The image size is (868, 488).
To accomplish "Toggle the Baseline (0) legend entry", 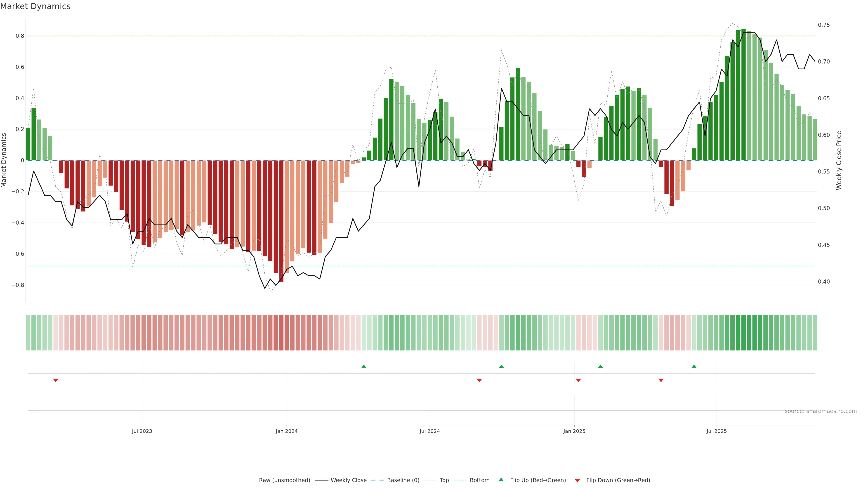I will pos(403,480).
